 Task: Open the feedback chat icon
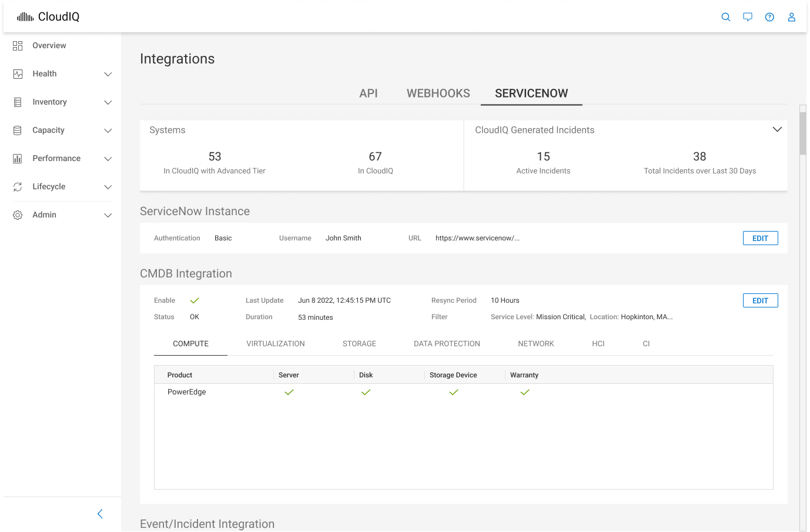[748, 17]
